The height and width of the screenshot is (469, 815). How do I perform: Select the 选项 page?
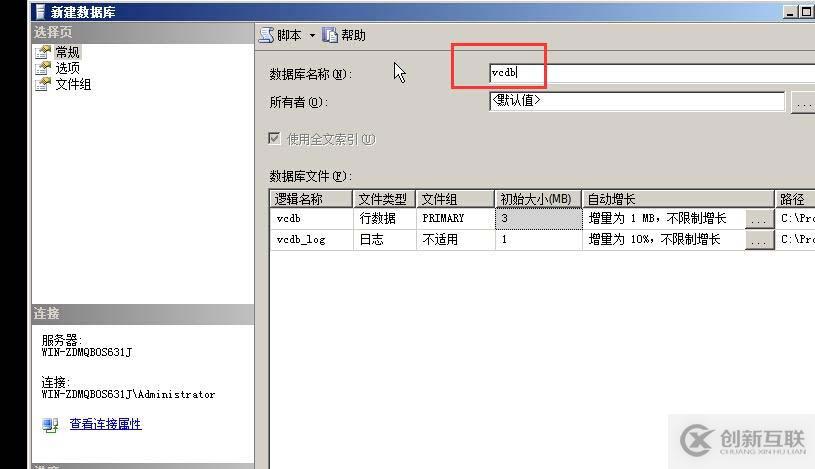point(68,68)
